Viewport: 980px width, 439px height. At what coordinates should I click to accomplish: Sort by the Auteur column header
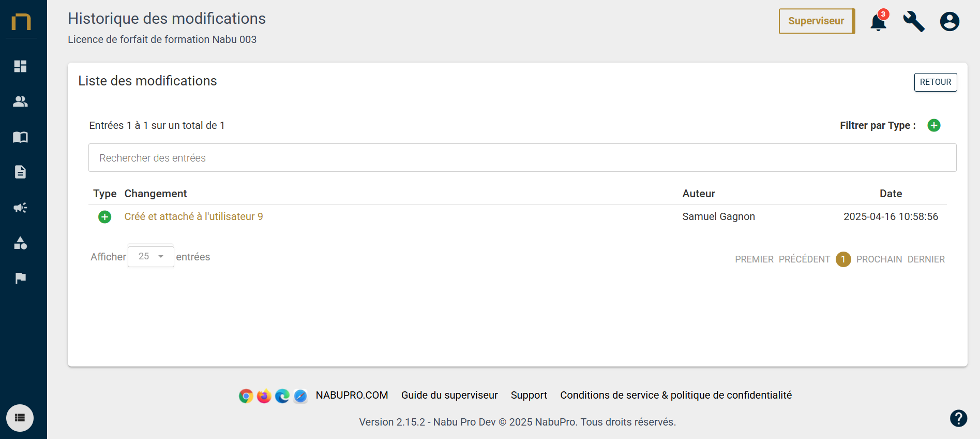point(699,194)
